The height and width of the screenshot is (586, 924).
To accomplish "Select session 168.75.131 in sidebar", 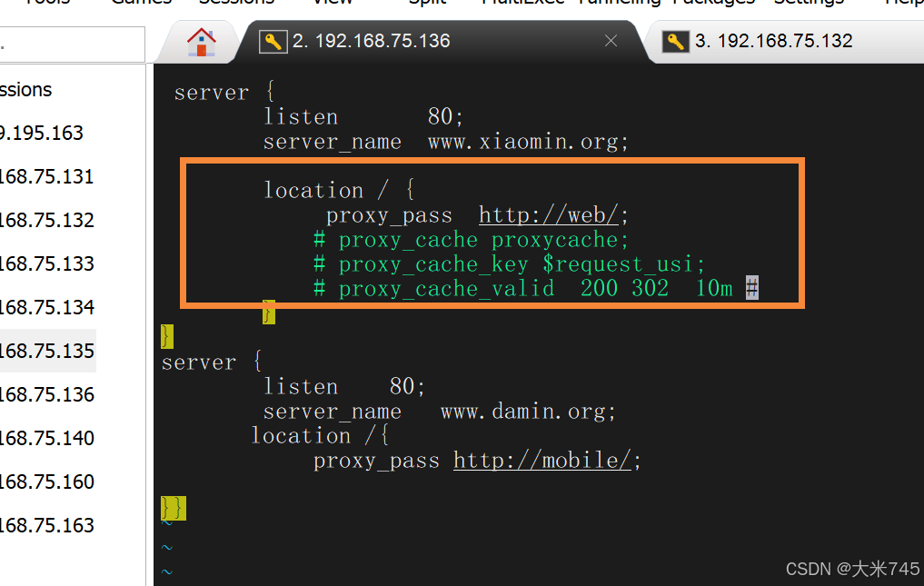I will pyautogui.click(x=47, y=177).
